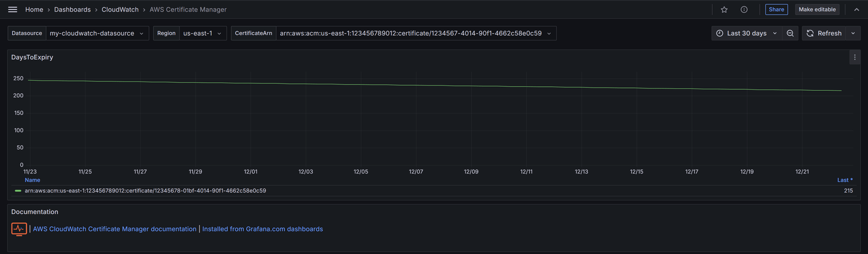Open Dashboards breadcrumb
The height and width of the screenshot is (254, 868).
coord(72,10)
